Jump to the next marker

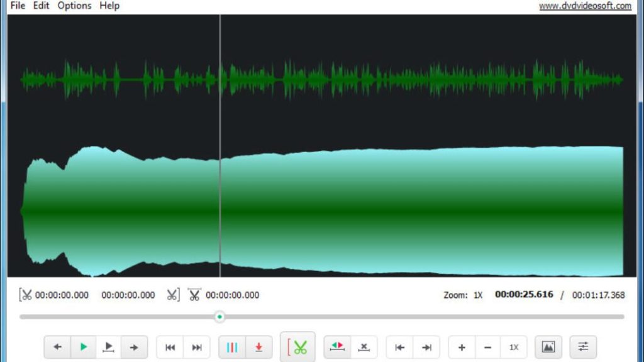[x=197, y=347]
